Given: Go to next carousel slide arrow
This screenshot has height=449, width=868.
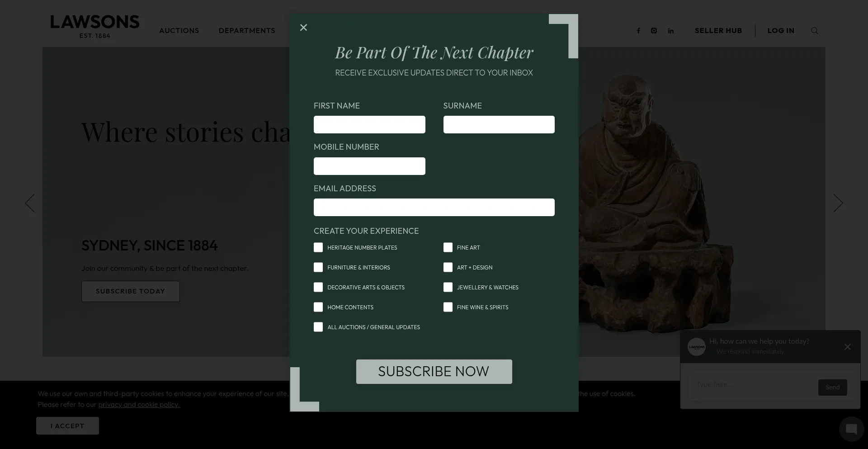Looking at the screenshot, I should (x=838, y=203).
